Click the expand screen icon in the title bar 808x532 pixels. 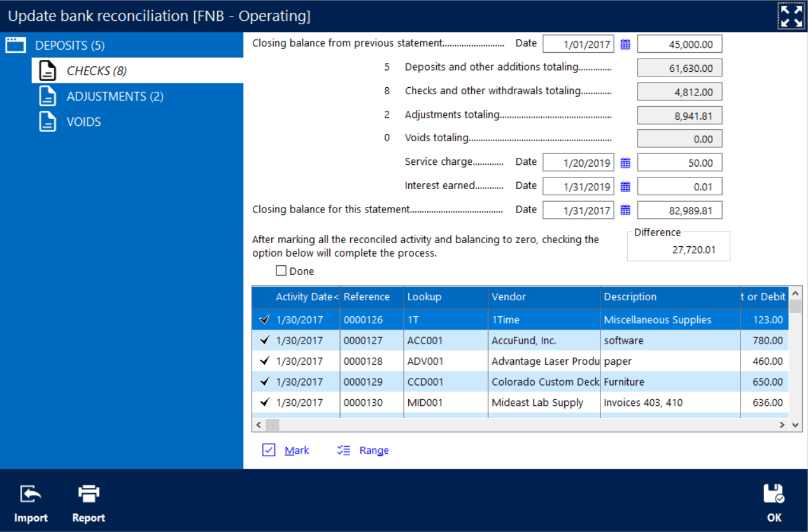pos(791,15)
